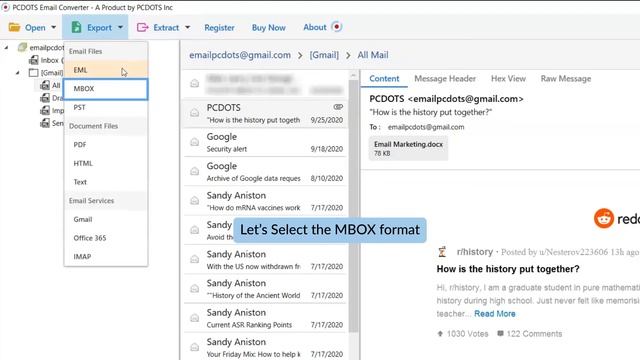Click the Reddit logo in email preview

pyautogui.click(x=604, y=218)
